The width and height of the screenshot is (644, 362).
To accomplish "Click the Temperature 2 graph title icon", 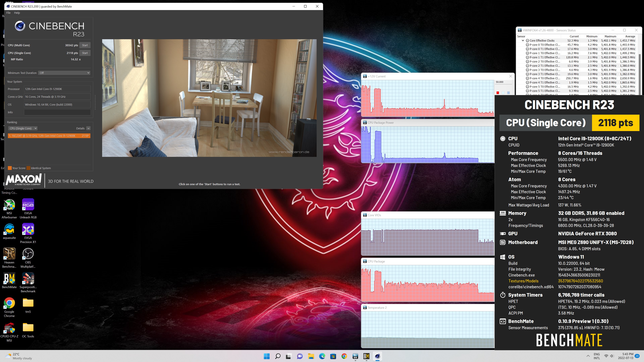I will coord(365,308).
